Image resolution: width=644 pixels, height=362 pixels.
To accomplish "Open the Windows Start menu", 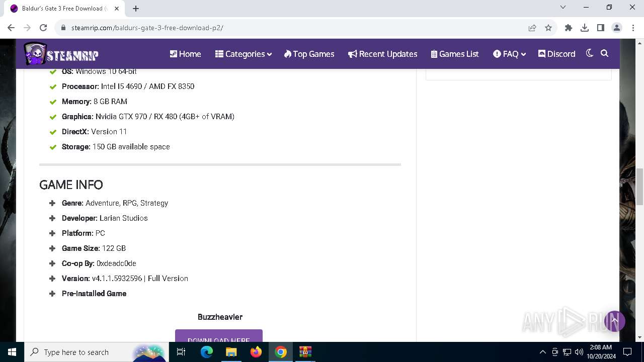I will pos(12,352).
